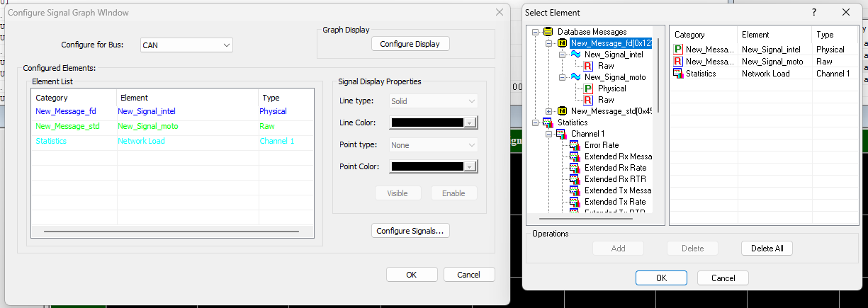868x308 pixels.
Task: Select the Database Messages database icon
Action: 547,32
